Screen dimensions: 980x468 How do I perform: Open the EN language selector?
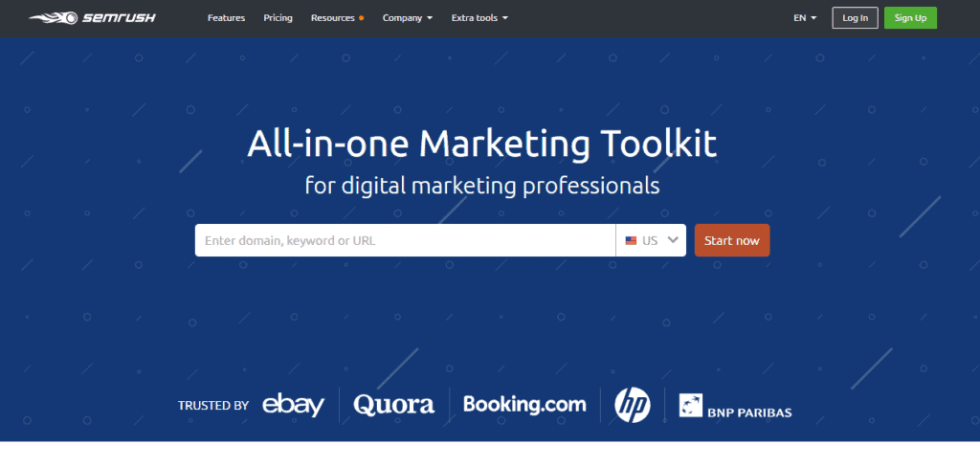[805, 18]
